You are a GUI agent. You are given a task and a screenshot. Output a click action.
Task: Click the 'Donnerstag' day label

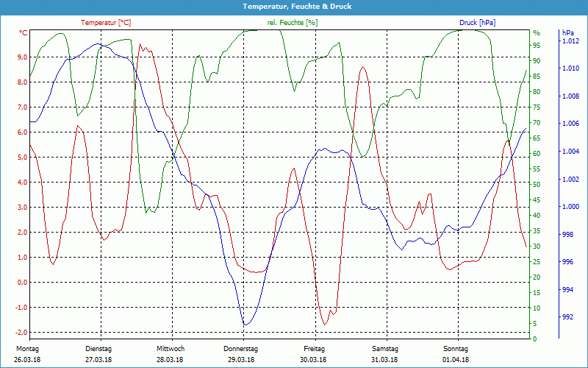(241, 349)
